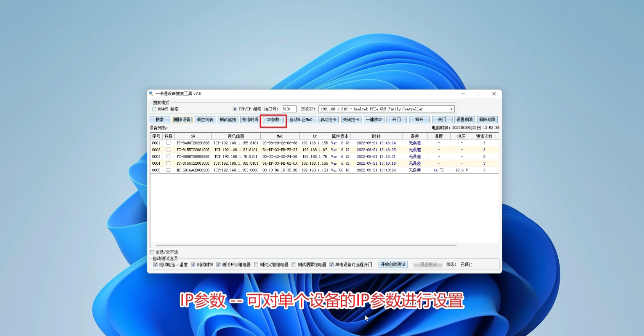Click temperature cell 44 ℃

(x=439, y=170)
